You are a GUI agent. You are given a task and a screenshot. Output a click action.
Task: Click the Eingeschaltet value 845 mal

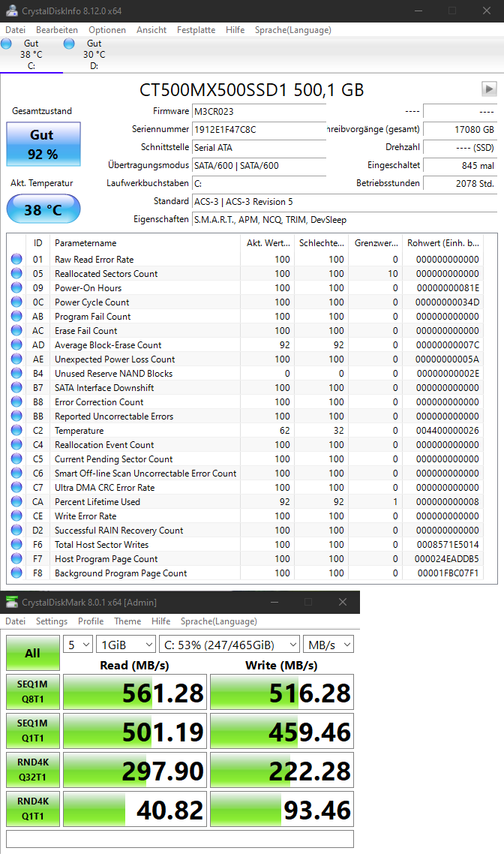tap(460, 166)
